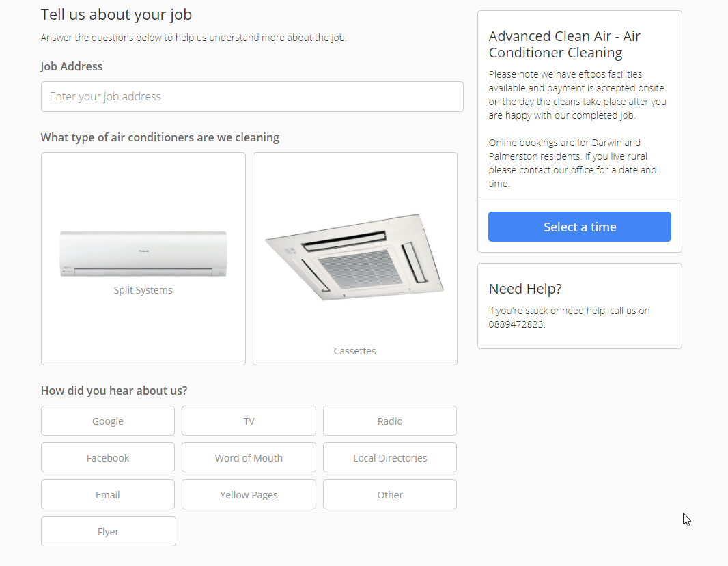Pick TV as how you heard

click(x=249, y=421)
